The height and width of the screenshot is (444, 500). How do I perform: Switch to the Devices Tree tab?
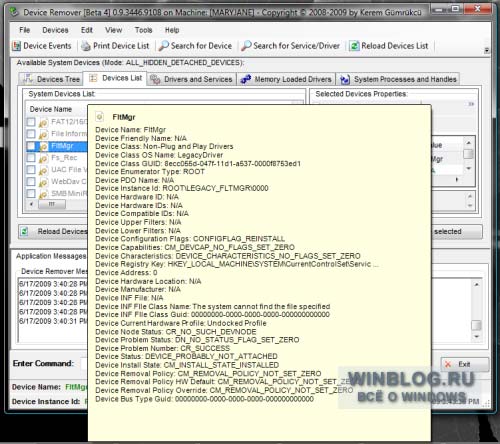click(51, 79)
